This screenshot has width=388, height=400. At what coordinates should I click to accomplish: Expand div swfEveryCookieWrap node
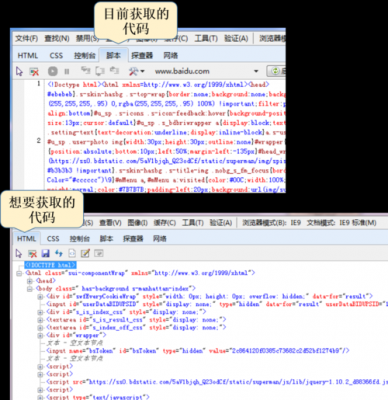tap(40, 296)
